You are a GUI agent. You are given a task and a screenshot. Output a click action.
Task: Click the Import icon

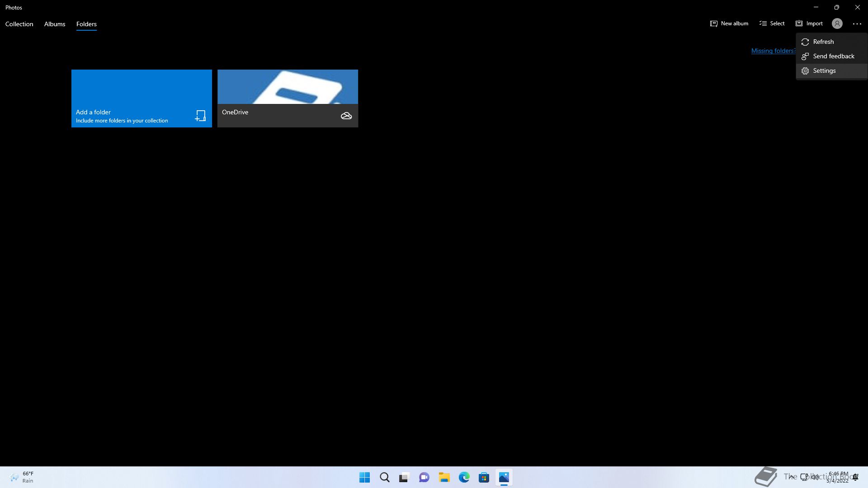coord(799,23)
